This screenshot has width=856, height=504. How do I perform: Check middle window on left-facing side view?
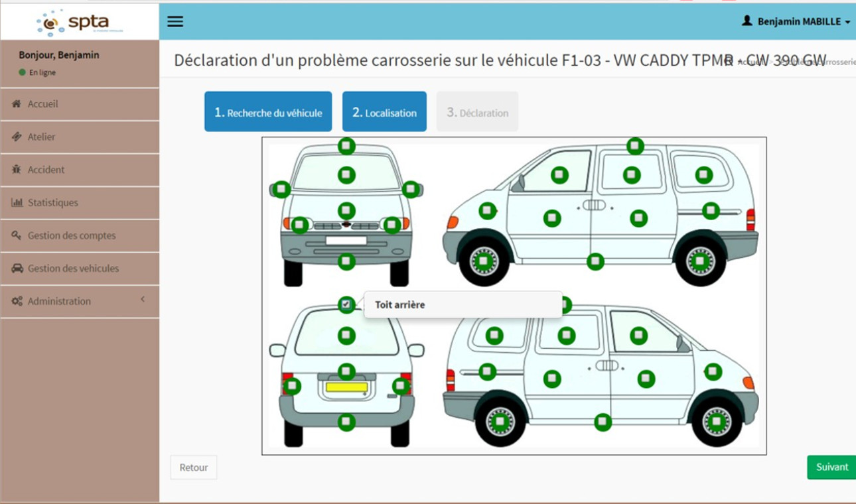(632, 175)
